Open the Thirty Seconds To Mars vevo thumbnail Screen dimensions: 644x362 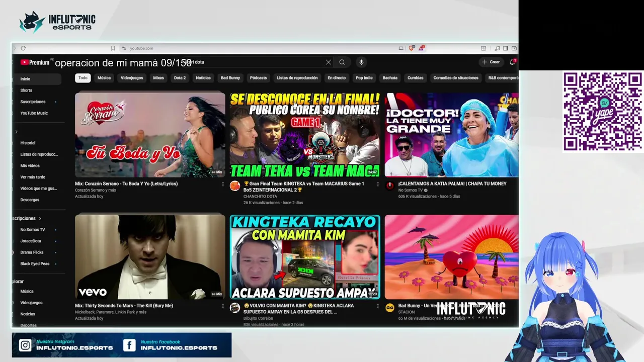point(150,257)
